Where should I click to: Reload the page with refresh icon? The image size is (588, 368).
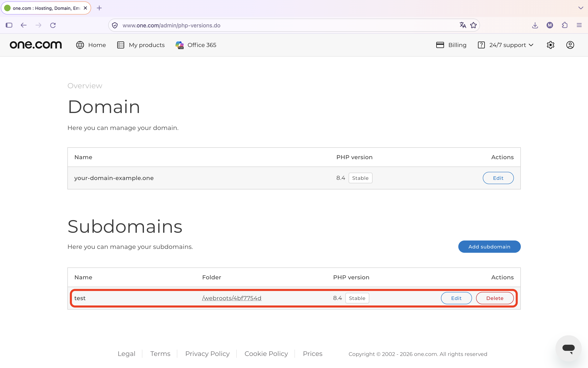click(53, 25)
